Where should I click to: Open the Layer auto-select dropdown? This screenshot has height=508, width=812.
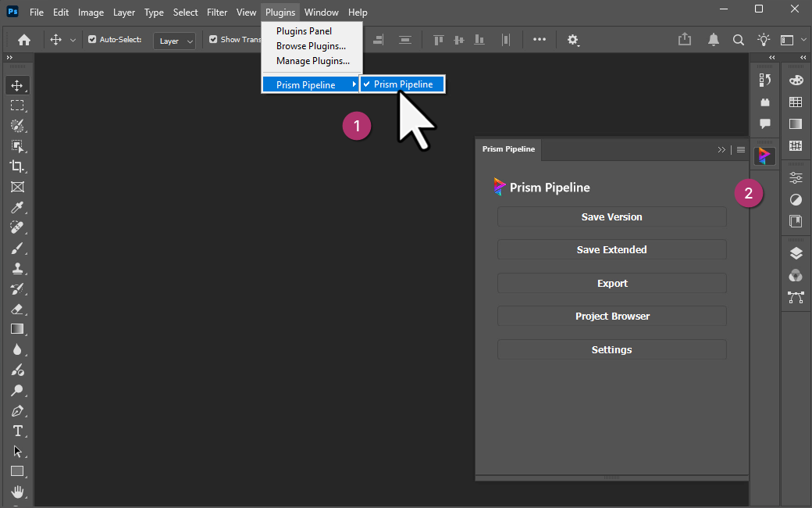(x=174, y=41)
